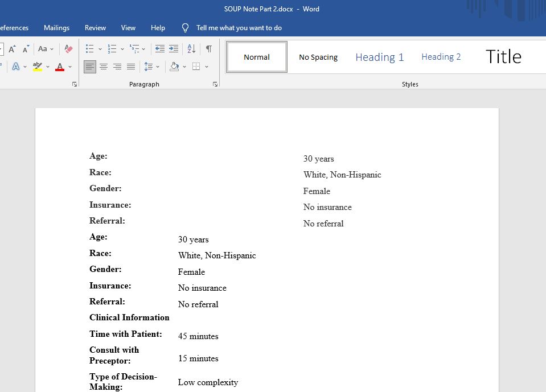The image size is (546, 392).
Task: Expand the Numbering library dropdown arrow
Action: pos(122,49)
